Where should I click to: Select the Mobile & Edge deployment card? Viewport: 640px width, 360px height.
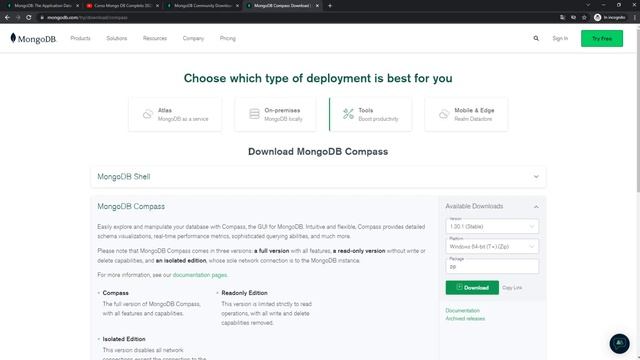tap(466, 114)
